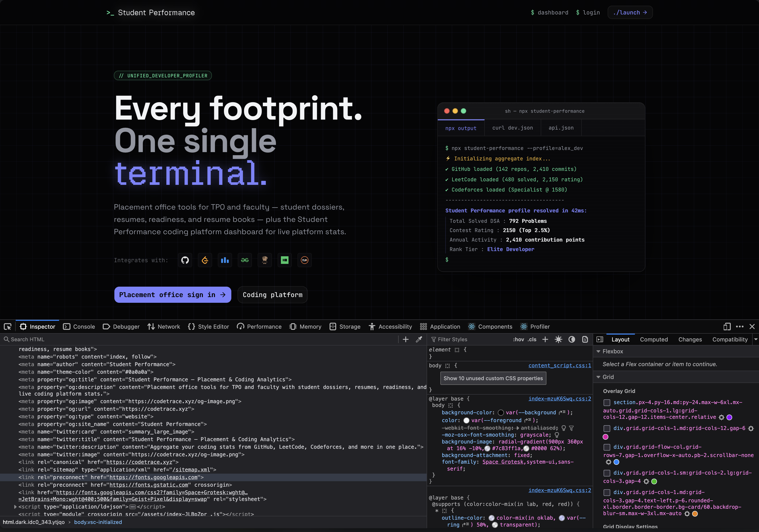759x532 pixels.
Task: Click the add new node plus icon
Action: pyautogui.click(x=406, y=339)
